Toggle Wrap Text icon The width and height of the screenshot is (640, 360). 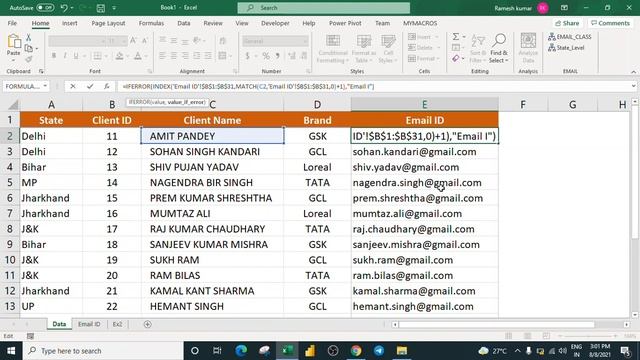[x=222, y=40]
